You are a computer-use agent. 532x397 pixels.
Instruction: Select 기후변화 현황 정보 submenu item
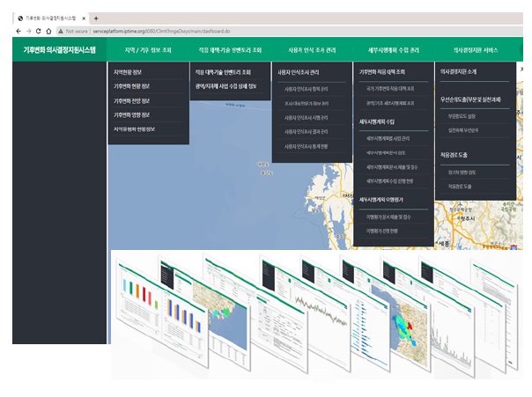coord(131,86)
